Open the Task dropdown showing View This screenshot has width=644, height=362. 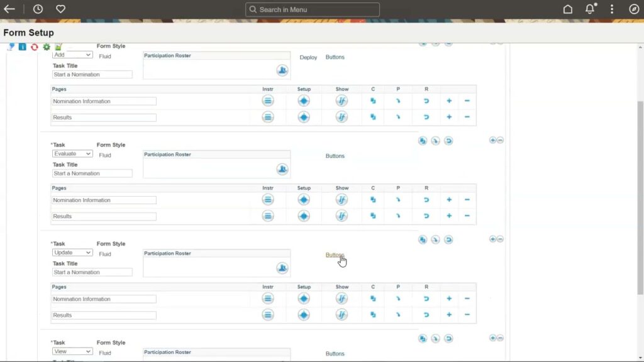click(72, 351)
